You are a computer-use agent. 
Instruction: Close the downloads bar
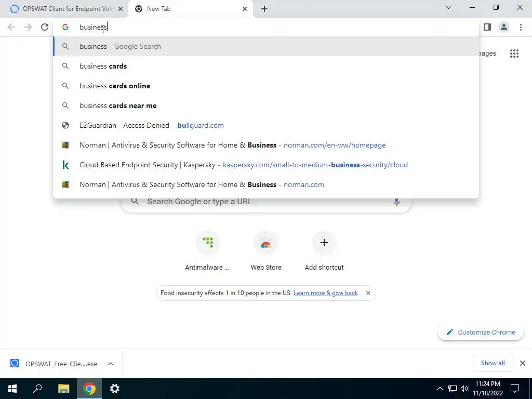tap(523, 363)
